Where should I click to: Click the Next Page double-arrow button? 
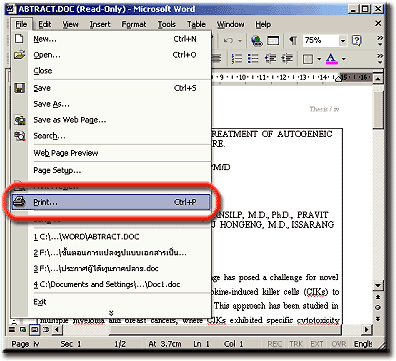click(378, 319)
